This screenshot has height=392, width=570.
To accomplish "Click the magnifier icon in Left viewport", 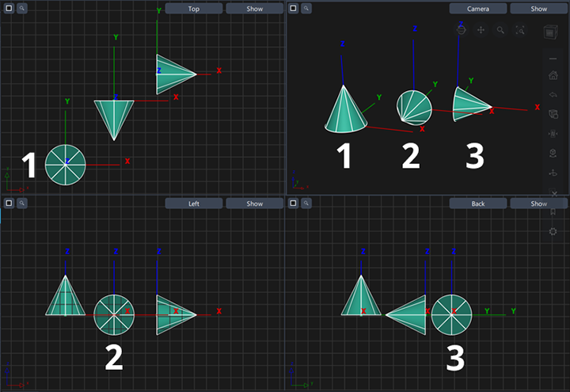I will (x=22, y=203).
